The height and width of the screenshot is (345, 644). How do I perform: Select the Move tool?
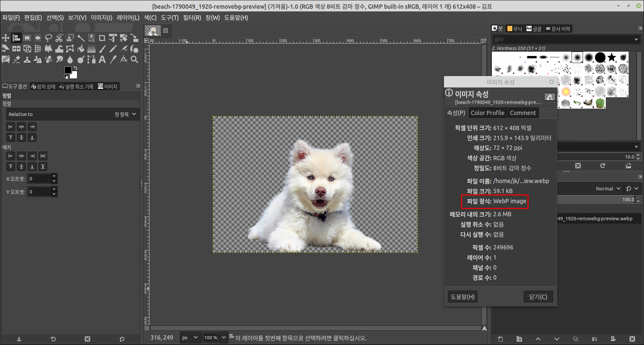[6, 38]
